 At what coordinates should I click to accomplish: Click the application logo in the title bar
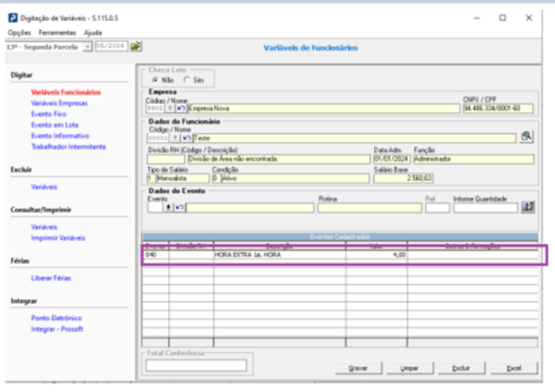click(x=13, y=17)
